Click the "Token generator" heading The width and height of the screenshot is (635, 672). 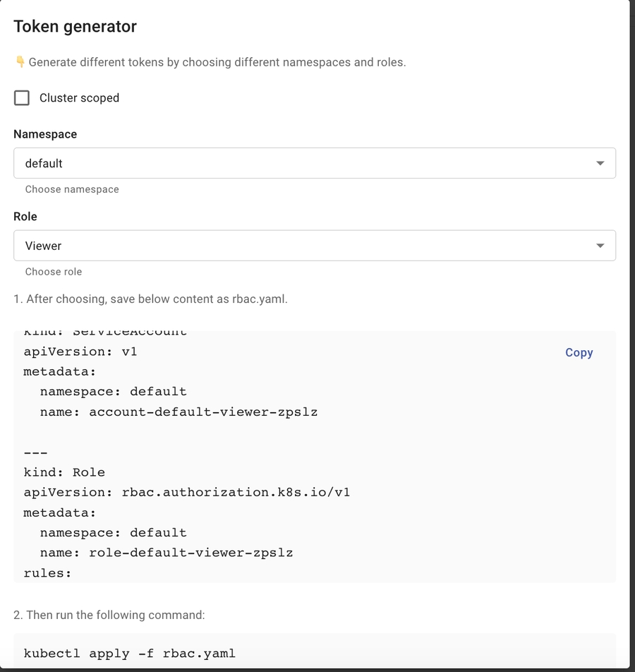(75, 27)
